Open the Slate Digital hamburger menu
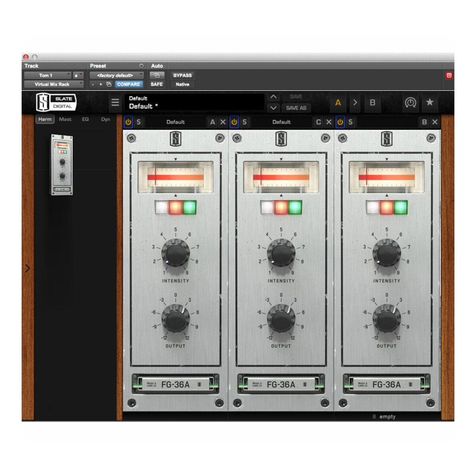The height and width of the screenshot is (476, 476). coord(115,102)
